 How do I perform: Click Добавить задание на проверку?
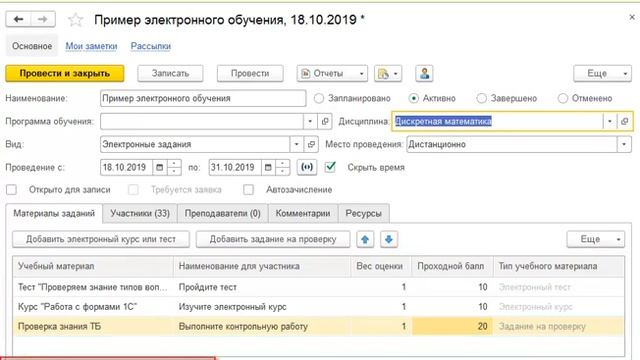point(273,239)
